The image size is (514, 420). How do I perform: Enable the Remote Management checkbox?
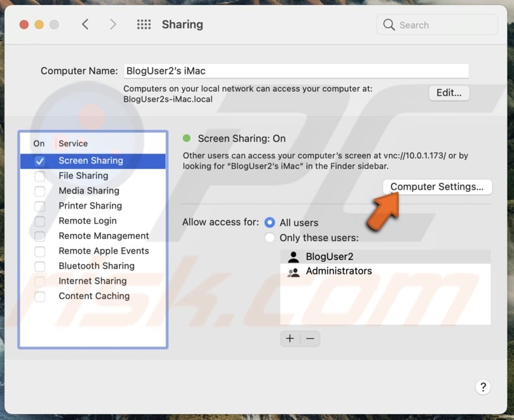point(40,236)
